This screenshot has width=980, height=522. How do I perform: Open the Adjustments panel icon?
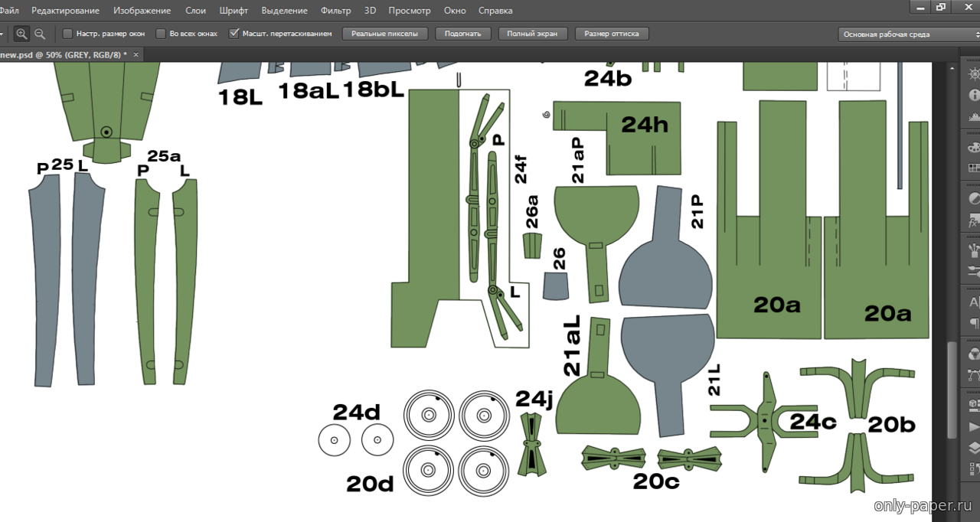974,198
